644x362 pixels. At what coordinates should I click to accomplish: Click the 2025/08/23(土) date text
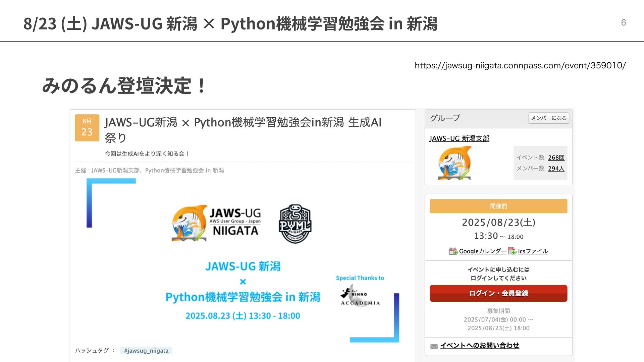coord(498,223)
